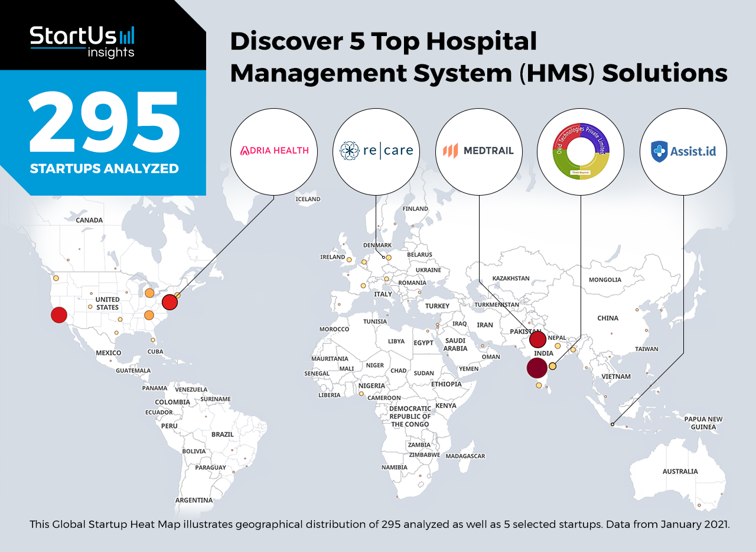The width and height of the screenshot is (756, 552).
Task: Click the AUSTRALIA map label
Action: [680, 472]
